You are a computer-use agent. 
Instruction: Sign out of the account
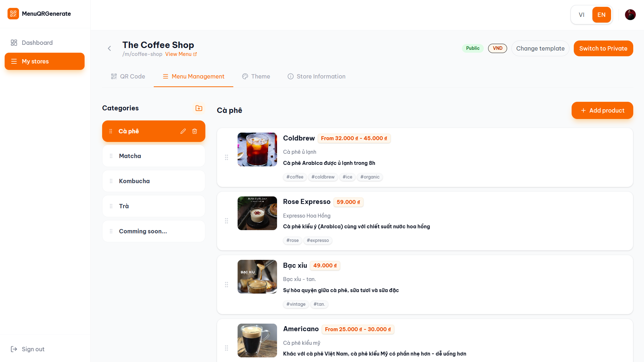pos(28,349)
